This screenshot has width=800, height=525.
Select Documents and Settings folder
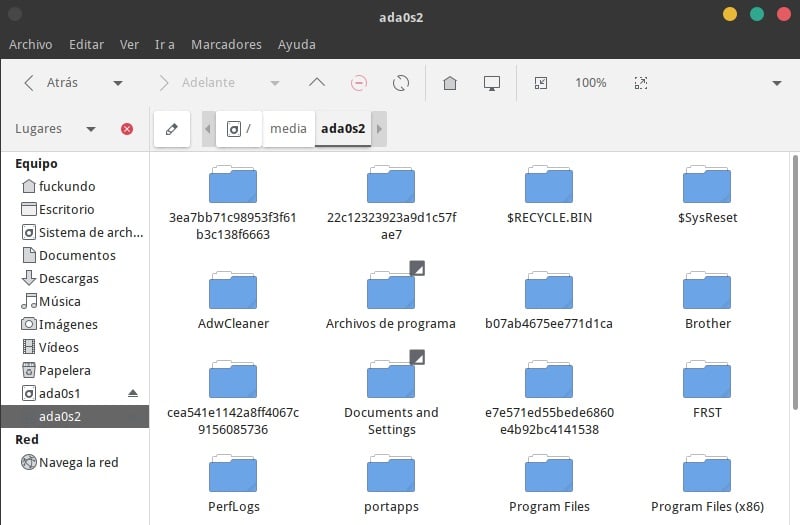pos(391,394)
